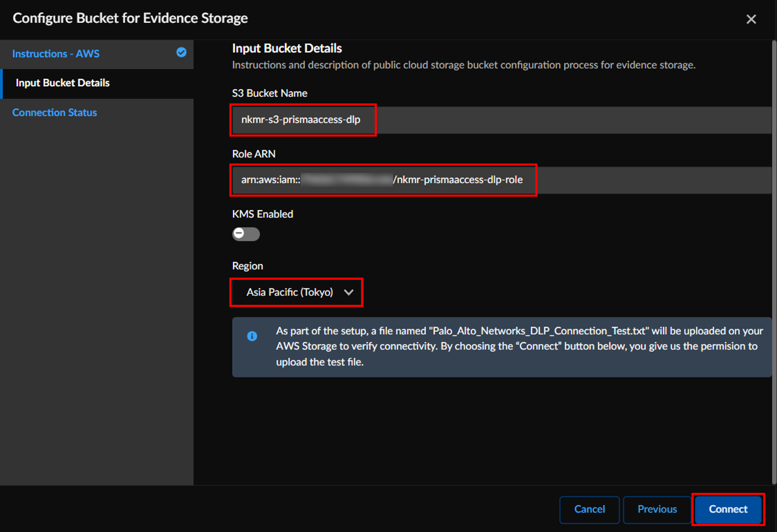Click the Input Bucket Details heading
777x532 pixels.
click(287, 48)
